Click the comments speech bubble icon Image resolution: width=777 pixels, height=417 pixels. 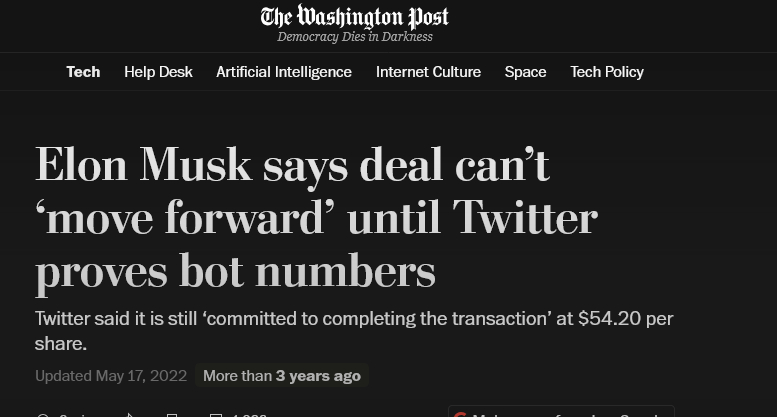point(216,414)
